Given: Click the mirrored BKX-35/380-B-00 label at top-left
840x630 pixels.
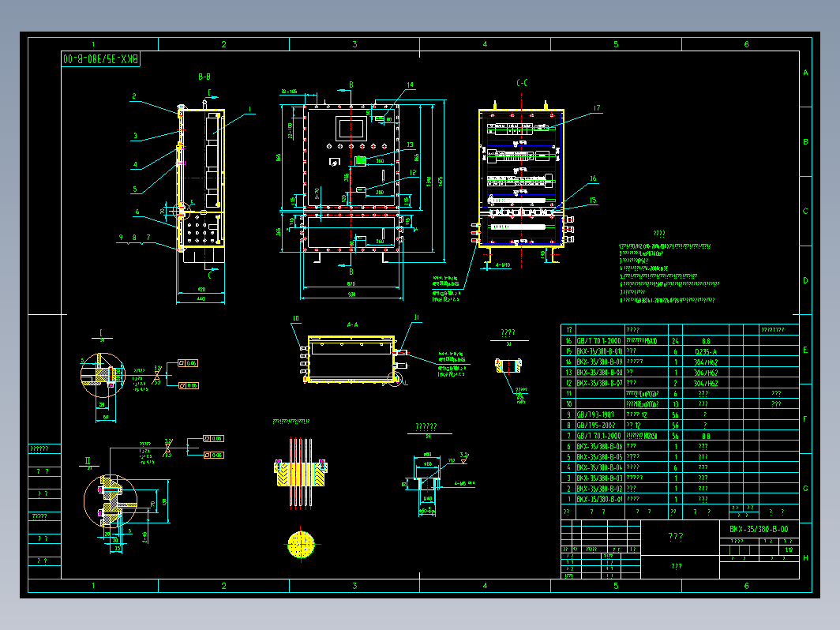Looking at the screenshot, I should (101, 59).
